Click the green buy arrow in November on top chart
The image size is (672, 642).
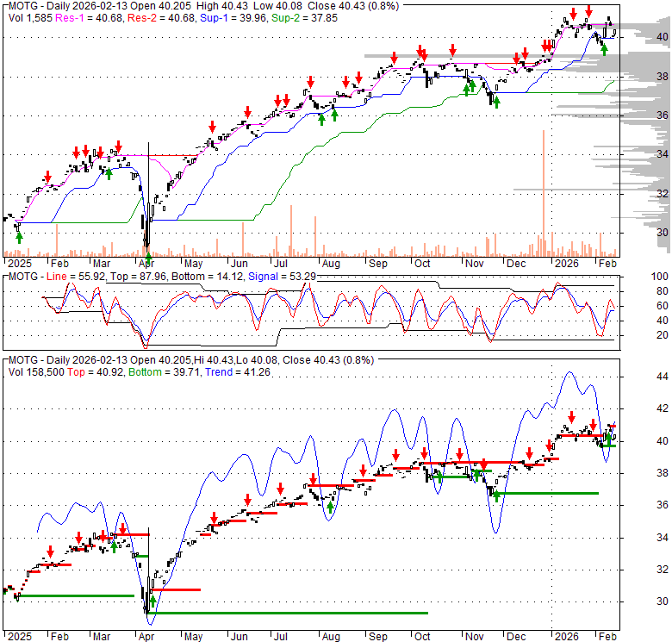point(495,101)
